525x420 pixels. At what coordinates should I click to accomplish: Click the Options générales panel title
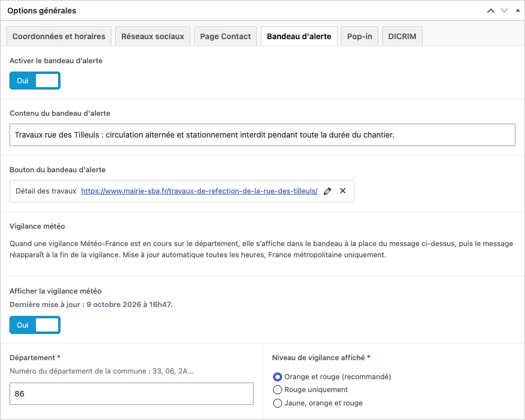[x=41, y=11]
